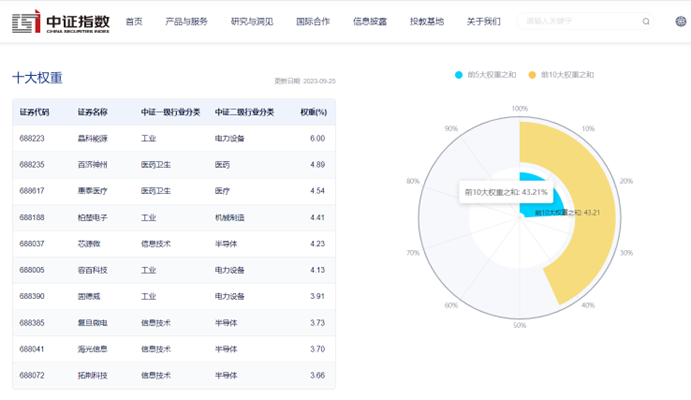Click 电力设备 in the 688005 row
Viewport: 691px width, 400px height.
(x=230, y=270)
